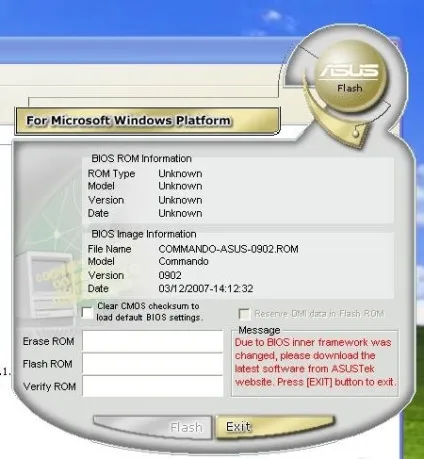The height and width of the screenshot is (459, 424).
Task: Click the For Microsoft Windows Platform banner
Action: tap(148, 121)
